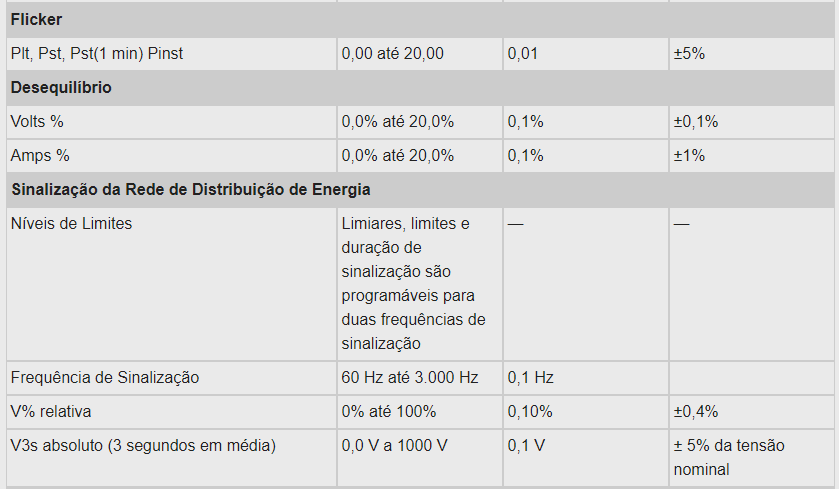Select the "Frequência de Sinalização" label
The height and width of the screenshot is (489, 839).
point(105,378)
